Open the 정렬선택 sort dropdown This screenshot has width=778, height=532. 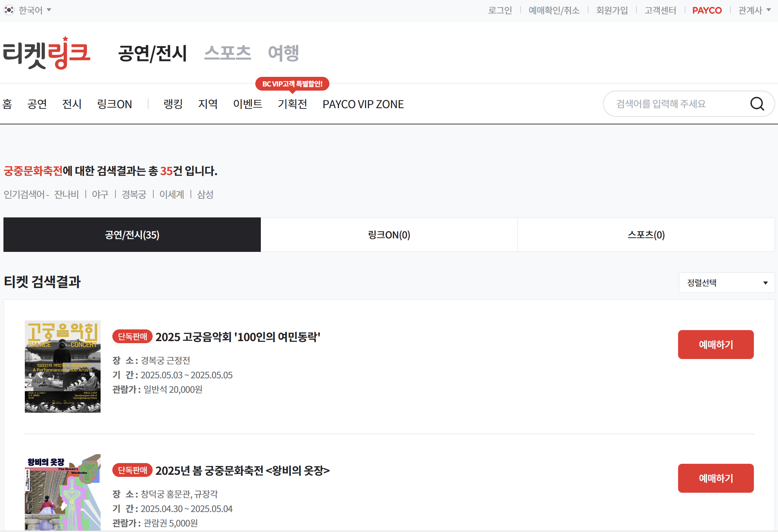(x=726, y=283)
